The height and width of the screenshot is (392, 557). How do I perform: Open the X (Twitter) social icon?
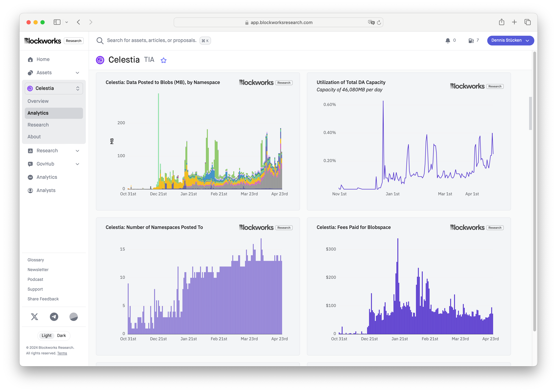35,317
